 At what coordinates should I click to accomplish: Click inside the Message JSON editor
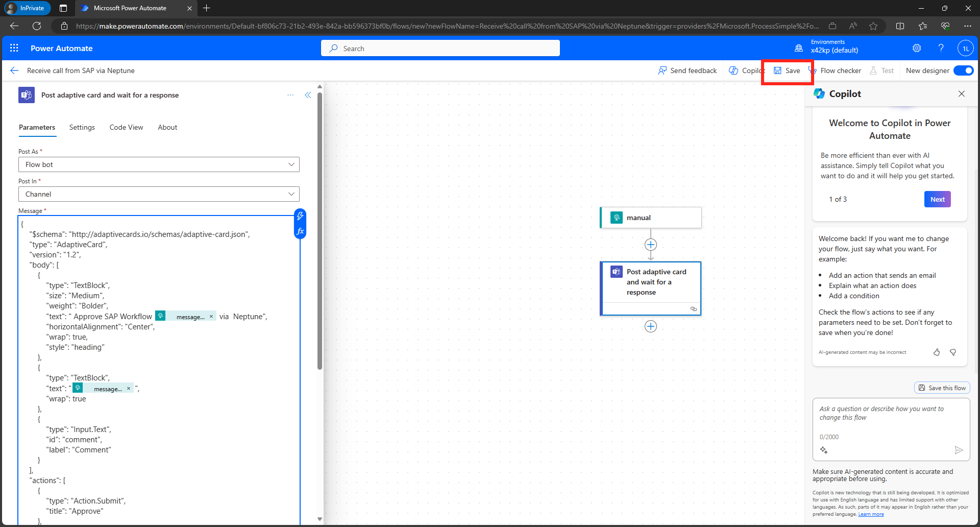159,370
